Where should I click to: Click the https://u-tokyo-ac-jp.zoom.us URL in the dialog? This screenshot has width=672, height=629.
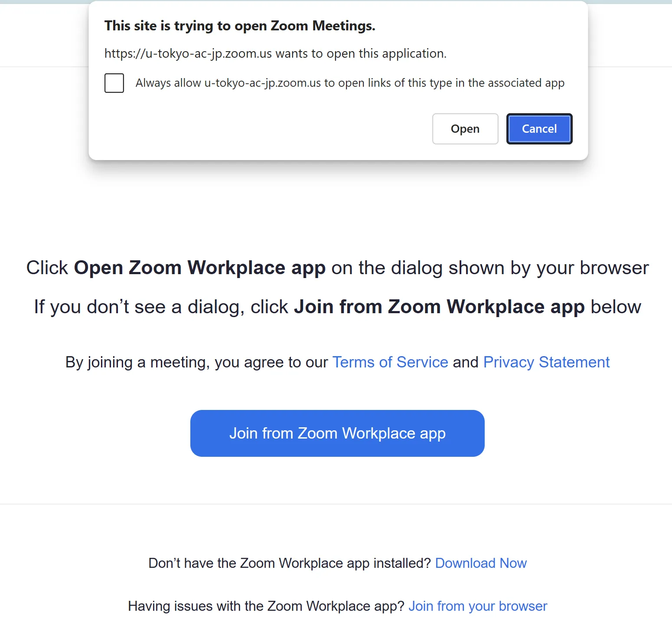pyautogui.click(x=188, y=53)
